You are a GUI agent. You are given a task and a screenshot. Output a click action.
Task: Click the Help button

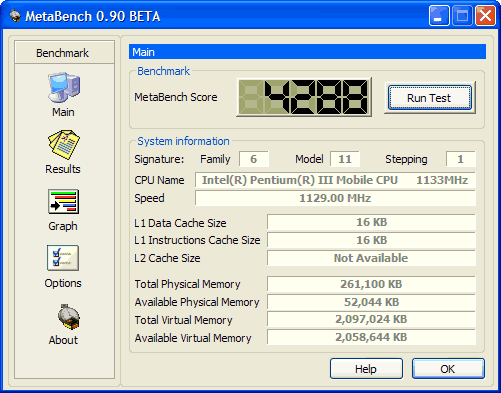click(x=366, y=369)
